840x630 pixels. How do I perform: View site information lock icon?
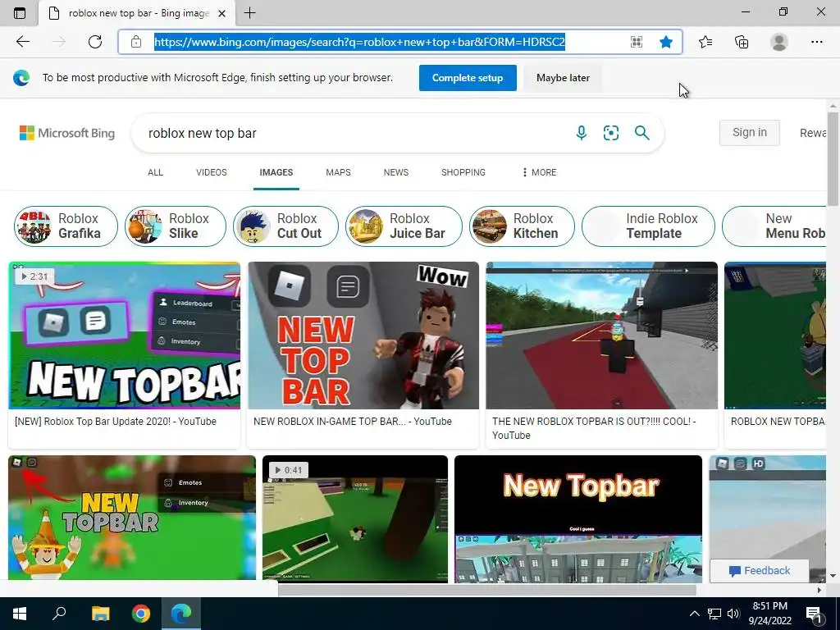coord(136,42)
